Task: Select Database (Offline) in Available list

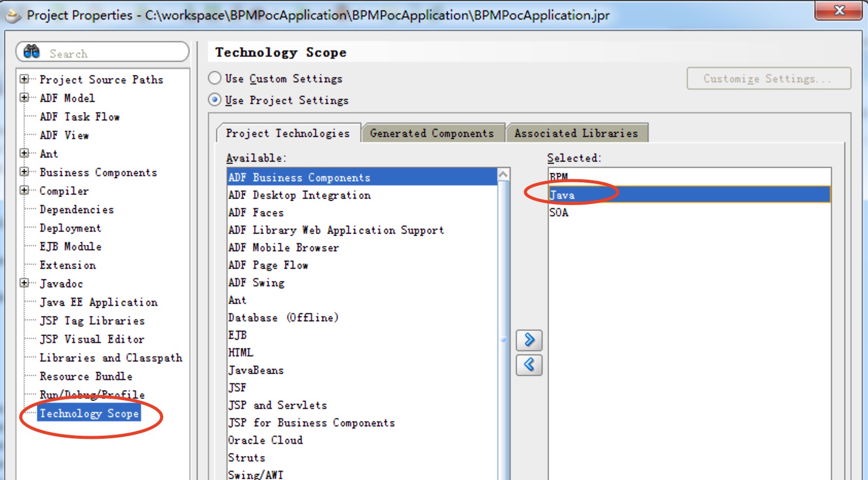Action: [362, 318]
